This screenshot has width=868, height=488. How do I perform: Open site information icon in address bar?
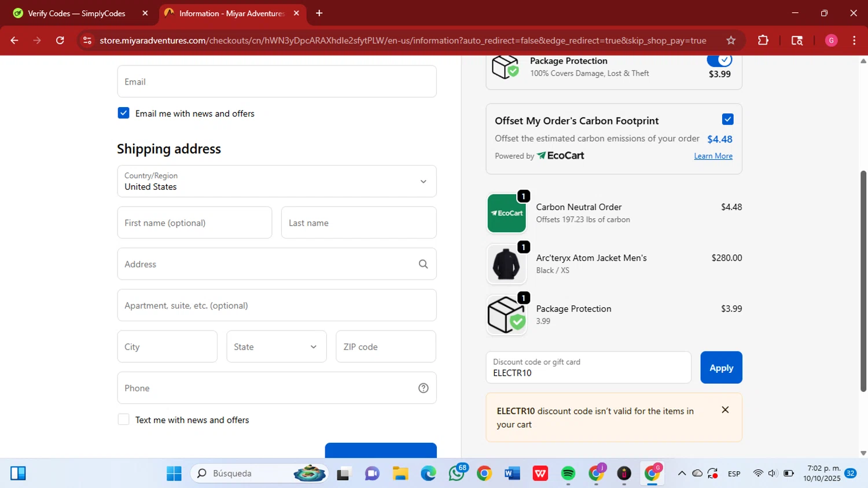(x=87, y=41)
